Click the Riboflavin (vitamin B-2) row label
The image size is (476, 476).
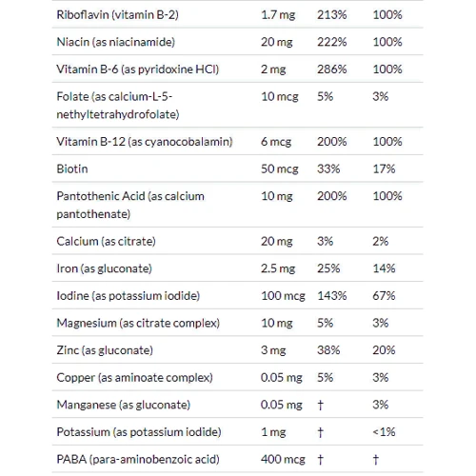pyautogui.click(x=117, y=15)
